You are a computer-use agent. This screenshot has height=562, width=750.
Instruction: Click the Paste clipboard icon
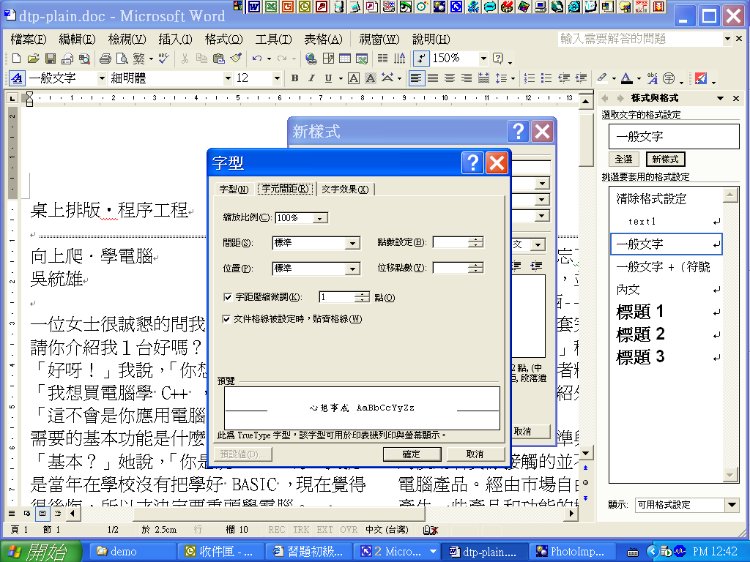tap(219, 59)
